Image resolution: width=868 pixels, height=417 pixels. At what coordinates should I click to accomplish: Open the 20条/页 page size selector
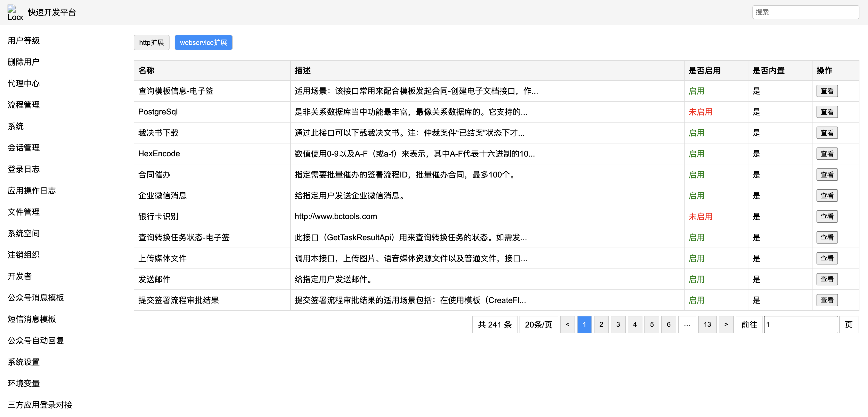[538, 324]
